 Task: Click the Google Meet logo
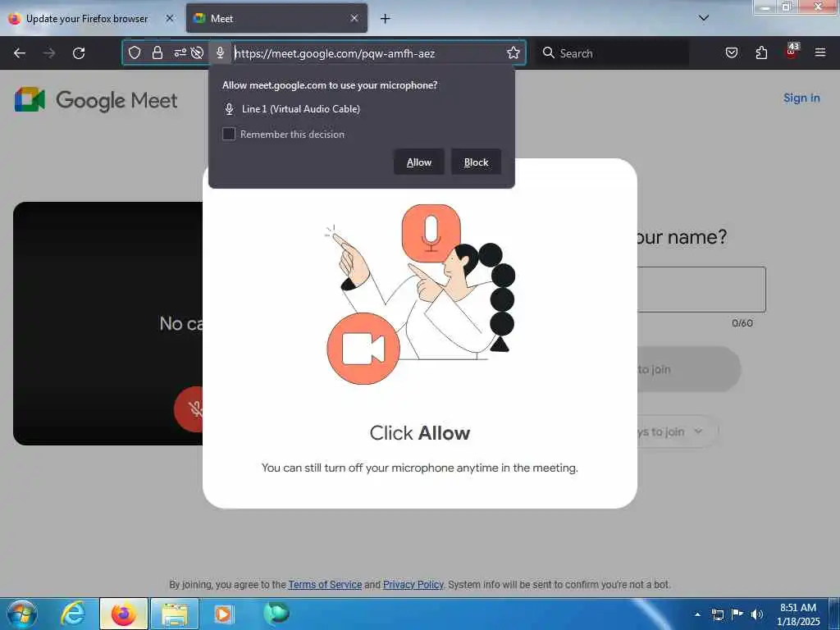click(x=96, y=99)
